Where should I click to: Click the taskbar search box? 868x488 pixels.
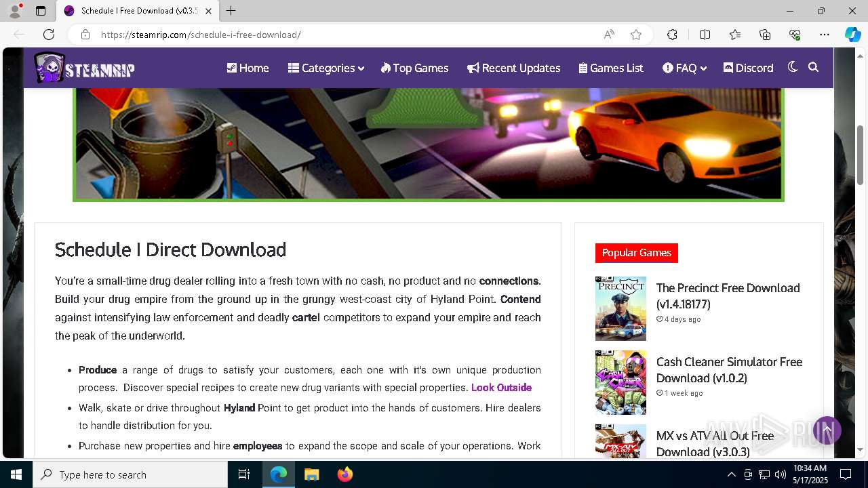pos(130,474)
